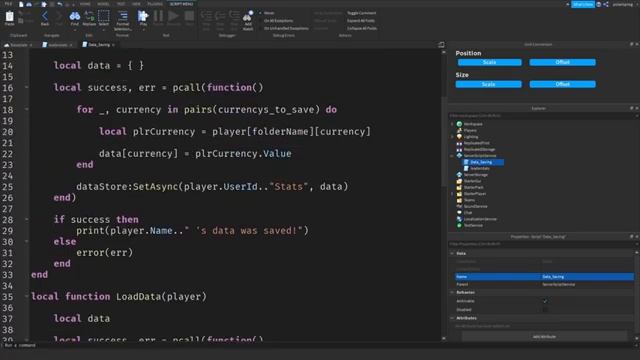Select SoundService in Explorer

point(476,207)
